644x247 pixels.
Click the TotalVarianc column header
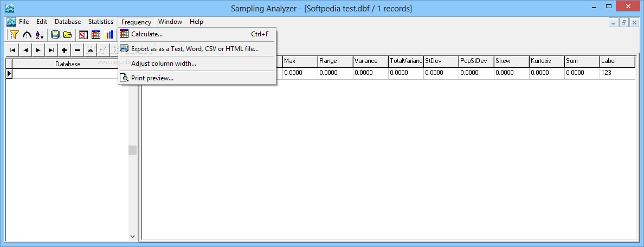pyautogui.click(x=406, y=61)
